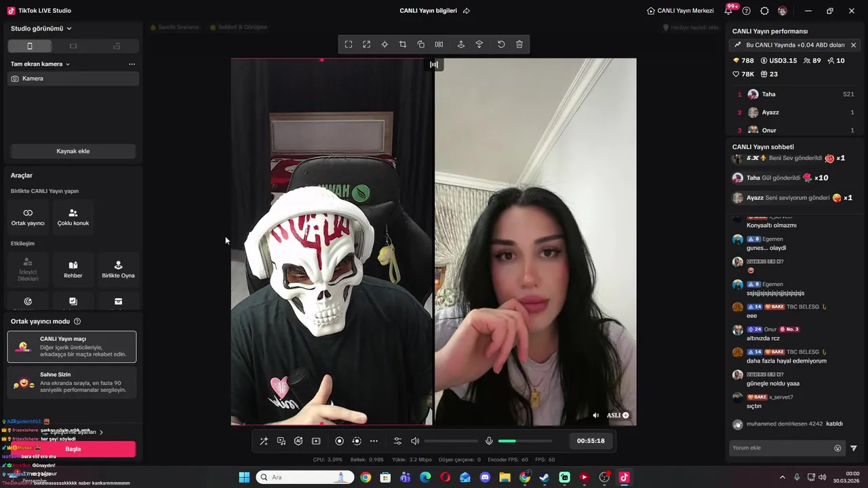Open the chat filter funnel icon
This screenshot has height=488, width=868.
tap(854, 448)
